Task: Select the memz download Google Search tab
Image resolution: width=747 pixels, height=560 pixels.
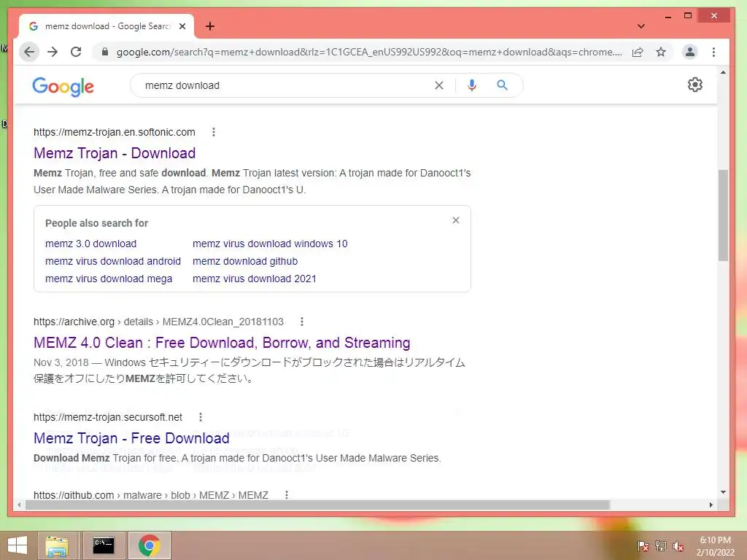Action: pos(107,26)
